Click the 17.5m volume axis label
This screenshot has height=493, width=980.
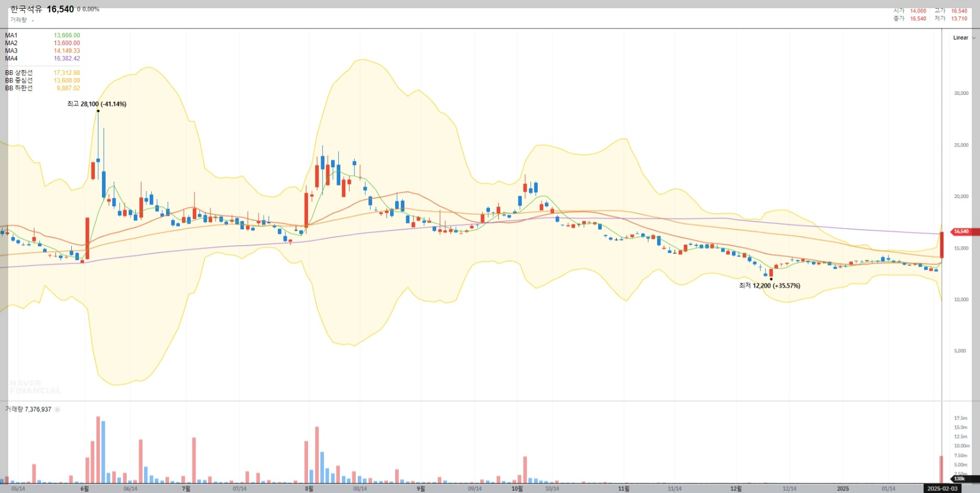click(961, 418)
